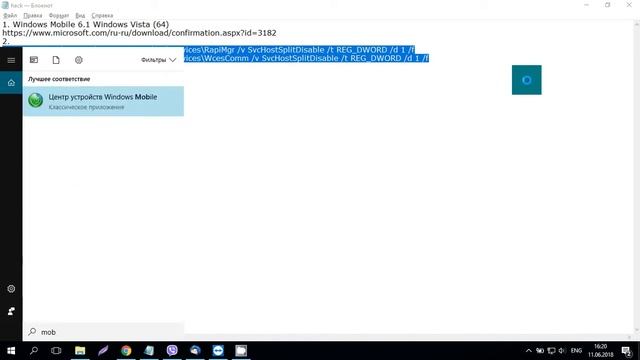The width and height of the screenshot is (640, 360).
Task: Open Task View on the taskbar
Action: point(56,351)
